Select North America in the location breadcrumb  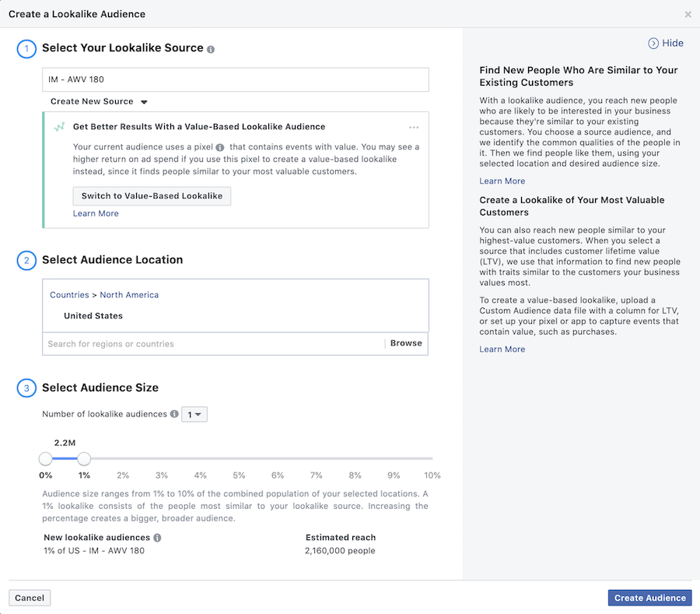(x=129, y=295)
